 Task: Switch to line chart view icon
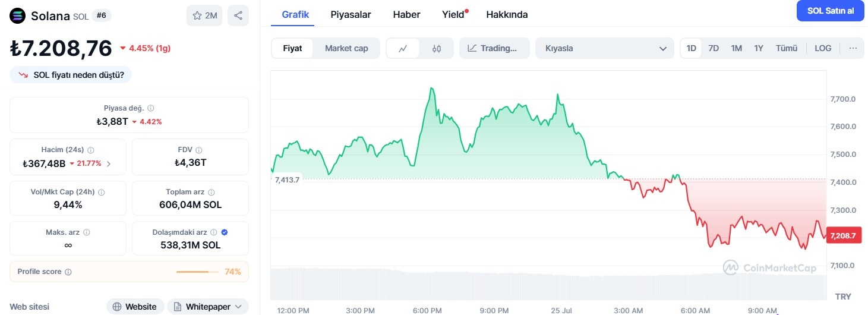(403, 48)
